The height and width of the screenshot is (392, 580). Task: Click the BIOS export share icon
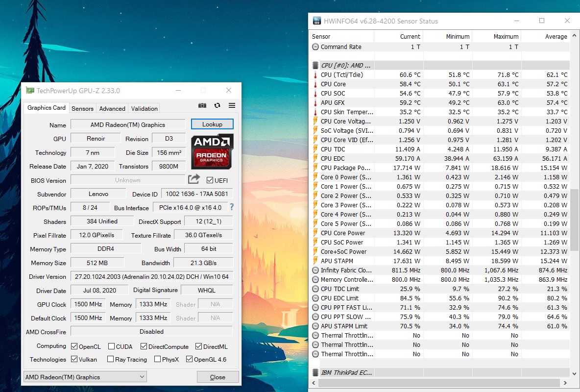(194, 179)
